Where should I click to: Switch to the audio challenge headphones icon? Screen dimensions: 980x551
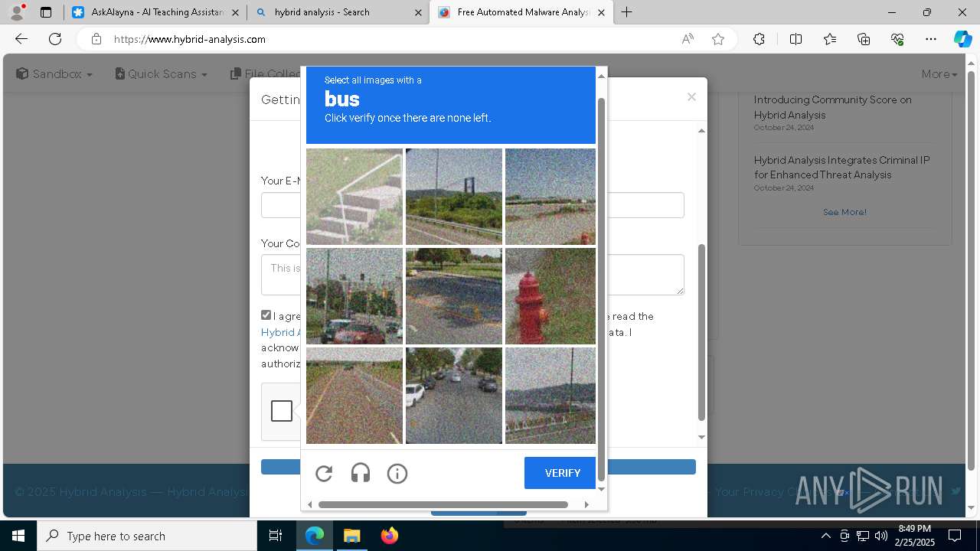click(361, 474)
